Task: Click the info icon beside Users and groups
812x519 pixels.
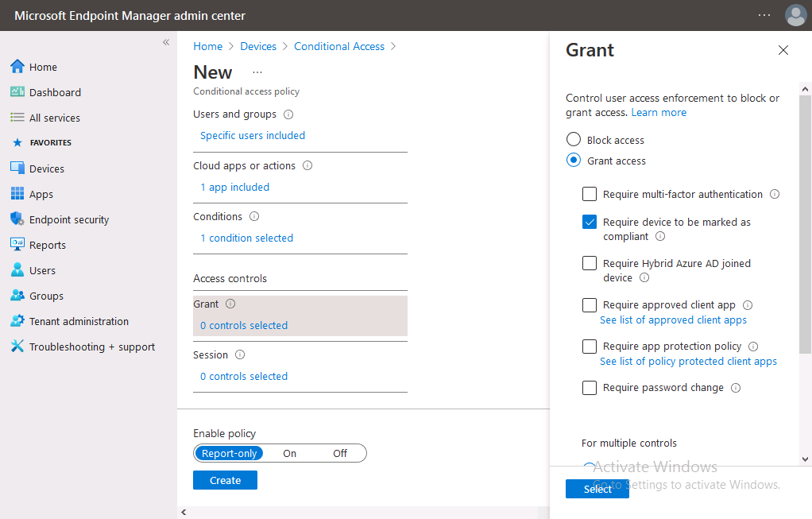Action: point(288,114)
